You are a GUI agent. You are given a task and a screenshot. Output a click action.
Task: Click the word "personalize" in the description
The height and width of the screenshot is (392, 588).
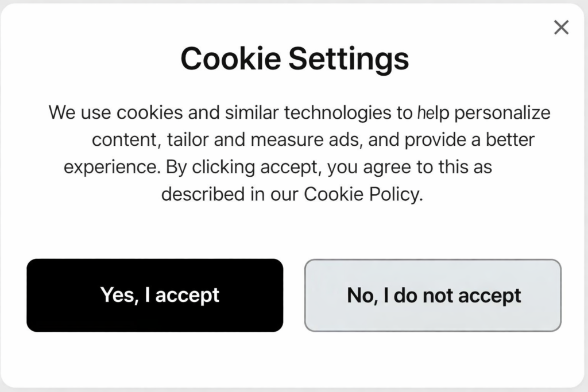coord(502,112)
